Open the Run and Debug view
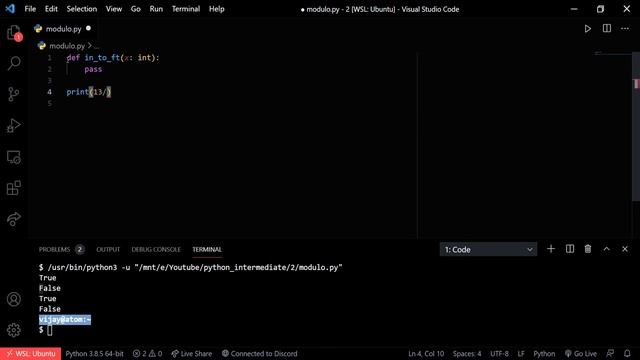The height and width of the screenshot is (360, 640). click(14, 125)
